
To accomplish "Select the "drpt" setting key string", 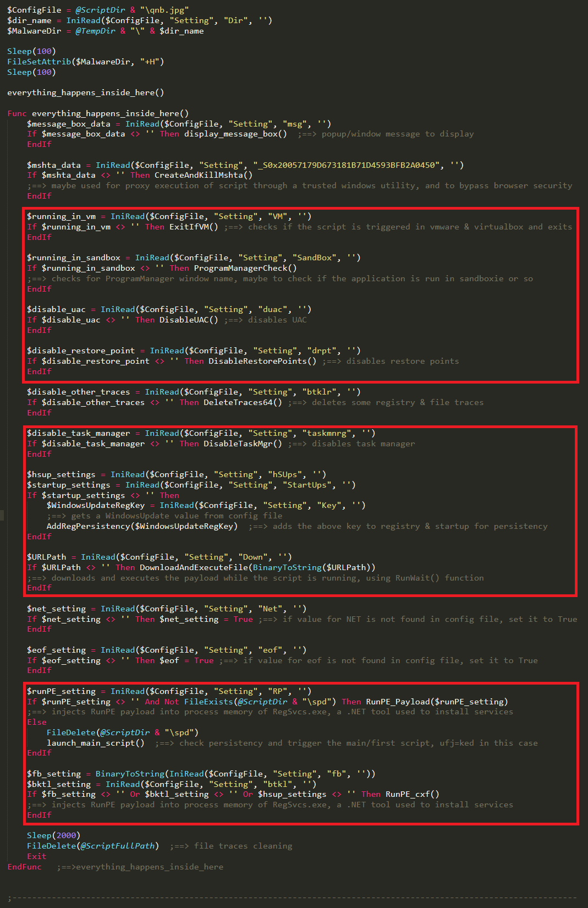I will tap(322, 351).
